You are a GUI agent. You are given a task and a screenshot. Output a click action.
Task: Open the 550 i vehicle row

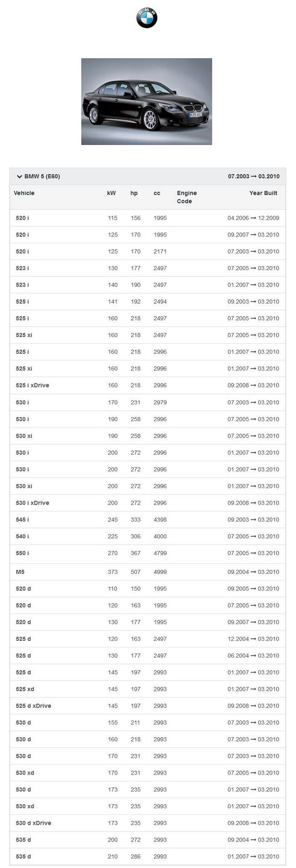pyautogui.click(x=148, y=553)
